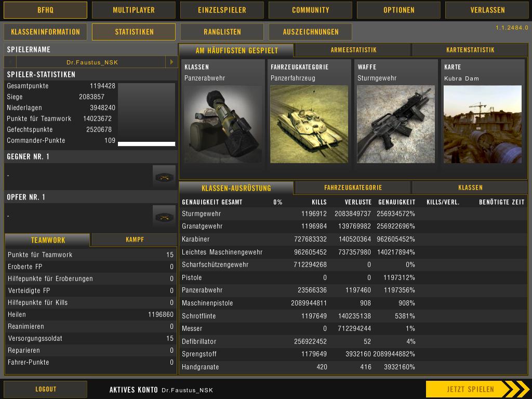Click the Panzerabwehr rocket launcher image

click(x=223, y=125)
